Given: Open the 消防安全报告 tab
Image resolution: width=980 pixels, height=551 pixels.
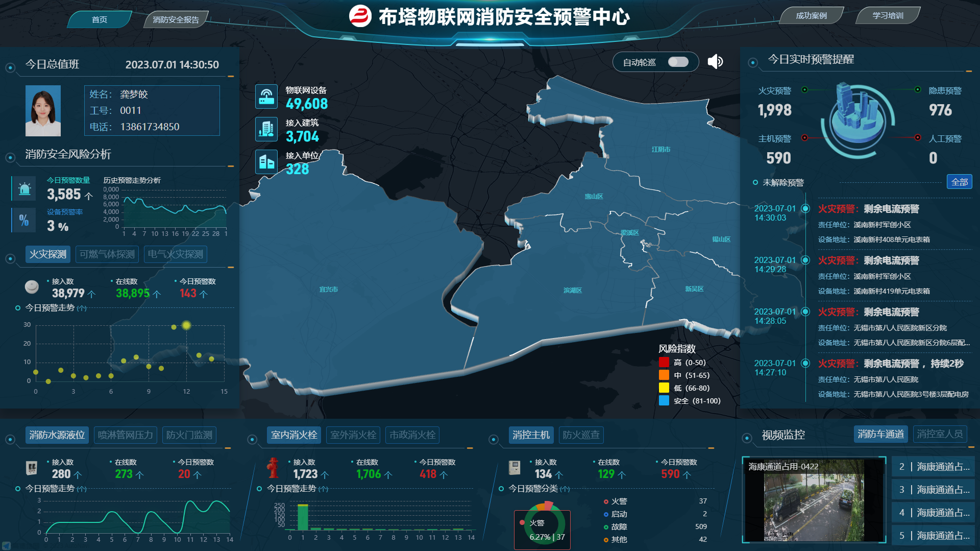Looking at the screenshot, I should coord(176,20).
